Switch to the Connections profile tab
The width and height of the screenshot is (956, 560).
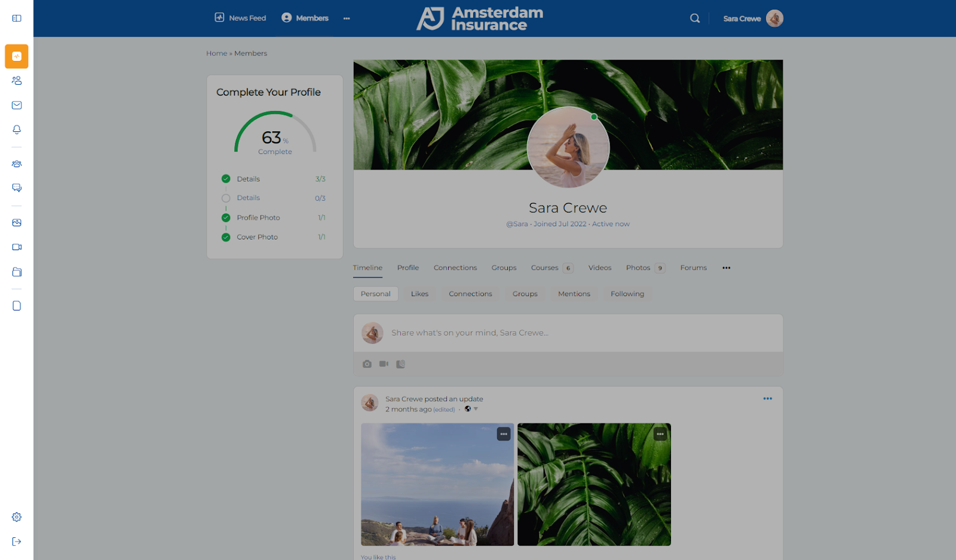455,268
